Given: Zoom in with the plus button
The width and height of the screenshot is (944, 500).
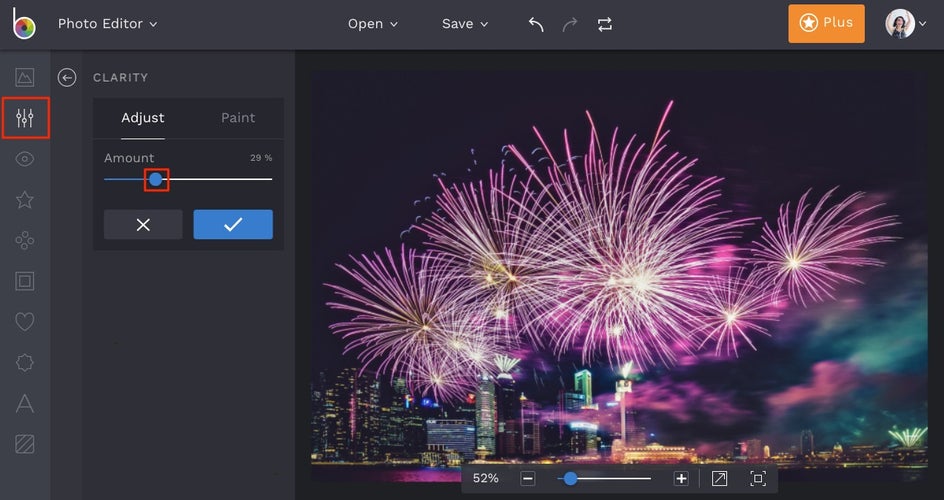Looking at the screenshot, I should pyautogui.click(x=681, y=478).
